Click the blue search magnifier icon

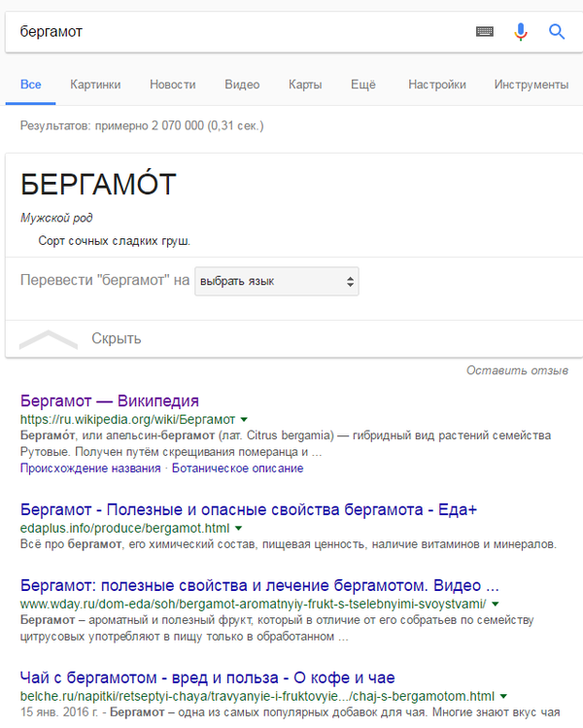557,32
